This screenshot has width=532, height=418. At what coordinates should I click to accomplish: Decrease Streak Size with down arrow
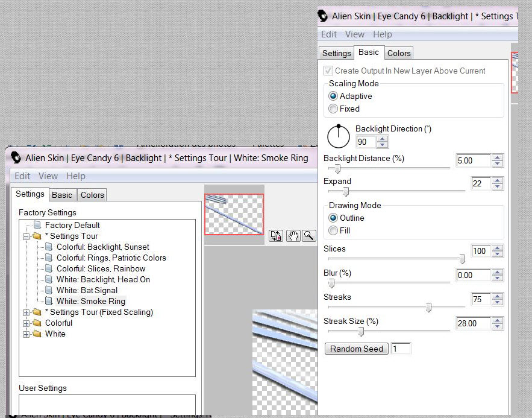[x=498, y=326]
